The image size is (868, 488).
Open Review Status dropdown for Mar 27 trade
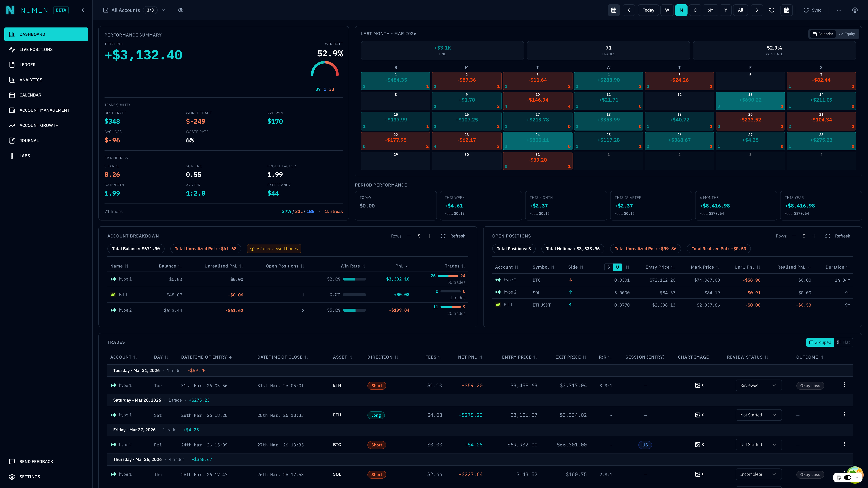(758, 445)
